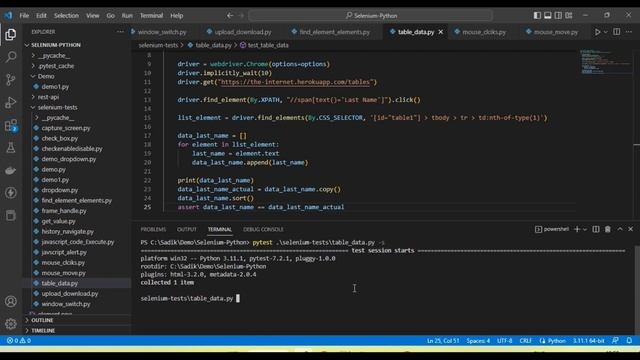Viewport: 640px width, 360px height.
Task: Open the new terminal profile dropdown
Action: pos(585,229)
